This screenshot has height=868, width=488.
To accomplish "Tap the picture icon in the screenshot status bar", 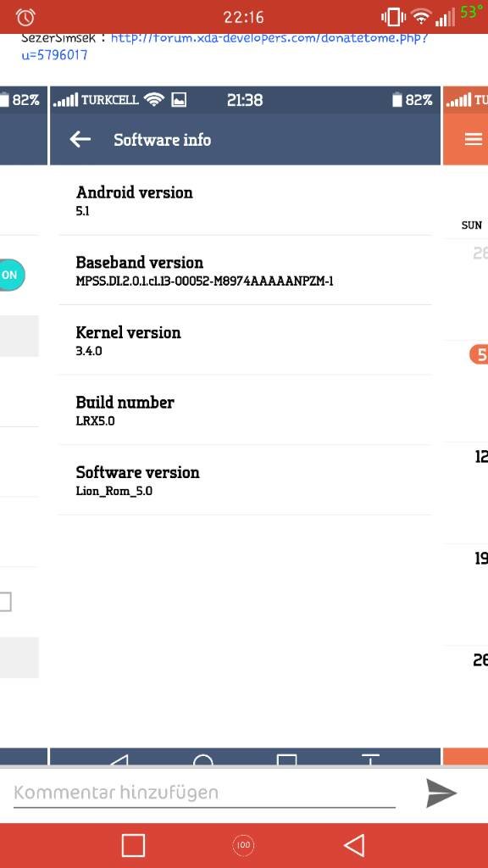I will point(179,100).
